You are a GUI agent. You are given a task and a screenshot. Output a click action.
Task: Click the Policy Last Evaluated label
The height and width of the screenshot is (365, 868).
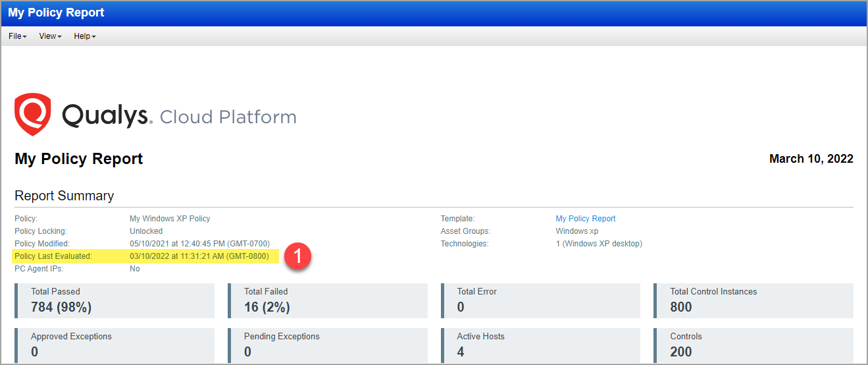[x=53, y=256]
